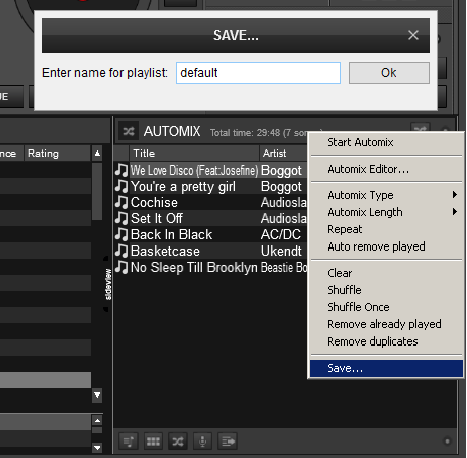Image resolution: width=467 pixels, height=458 pixels.
Task: Open the microphone recording icon
Action: click(203, 442)
